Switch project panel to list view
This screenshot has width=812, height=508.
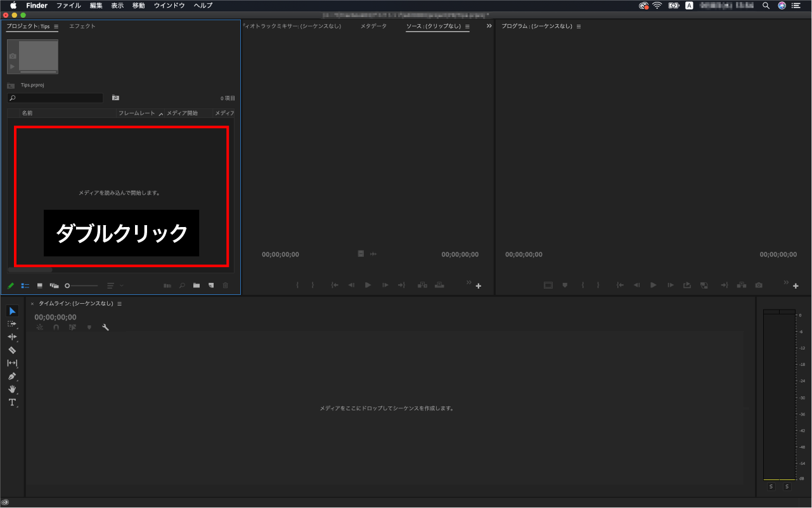(x=25, y=286)
